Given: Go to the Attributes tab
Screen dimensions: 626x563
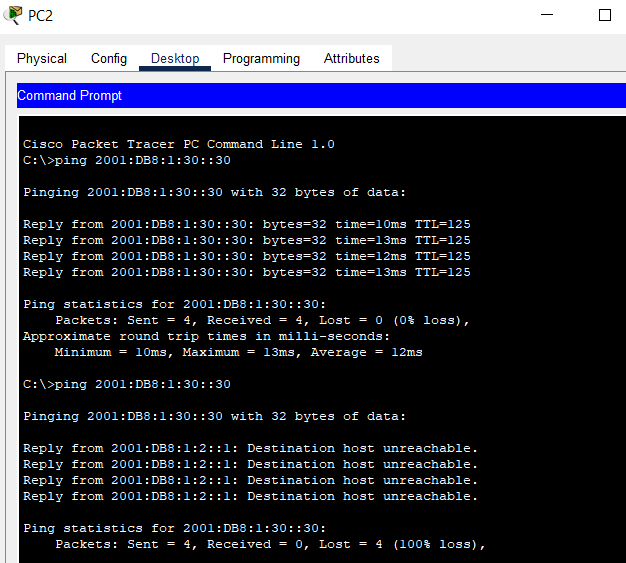Looking at the screenshot, I should tap(351, 58).
